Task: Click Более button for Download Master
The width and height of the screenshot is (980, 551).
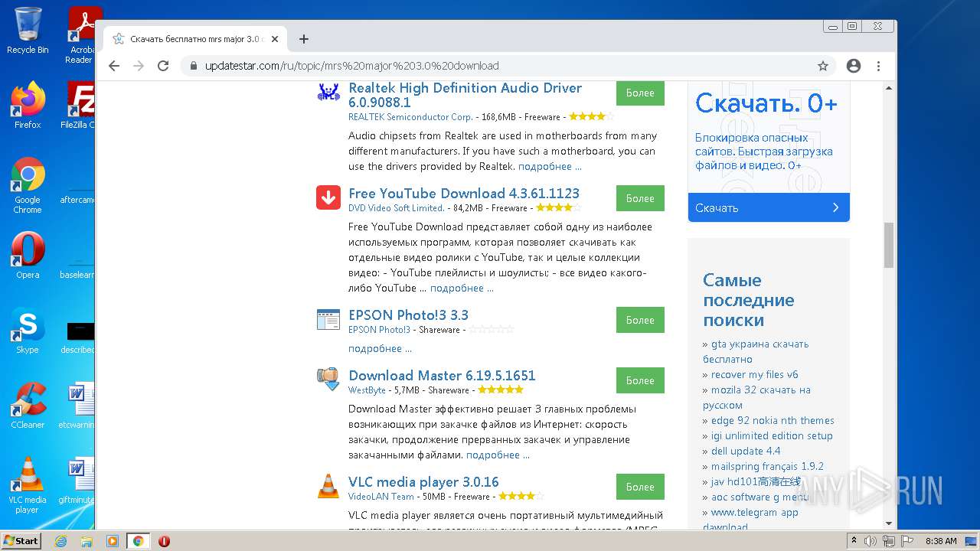Action: (x=640, y=380)
